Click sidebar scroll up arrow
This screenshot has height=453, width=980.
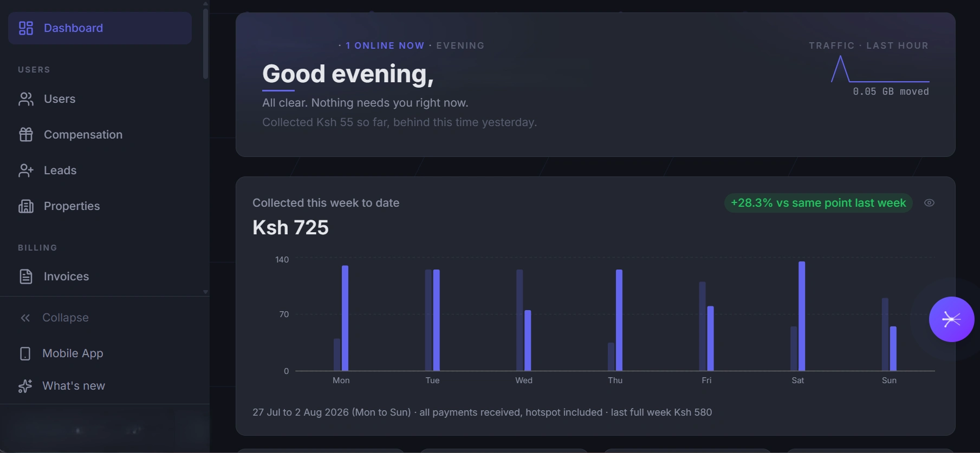click(x=205, y=3)
